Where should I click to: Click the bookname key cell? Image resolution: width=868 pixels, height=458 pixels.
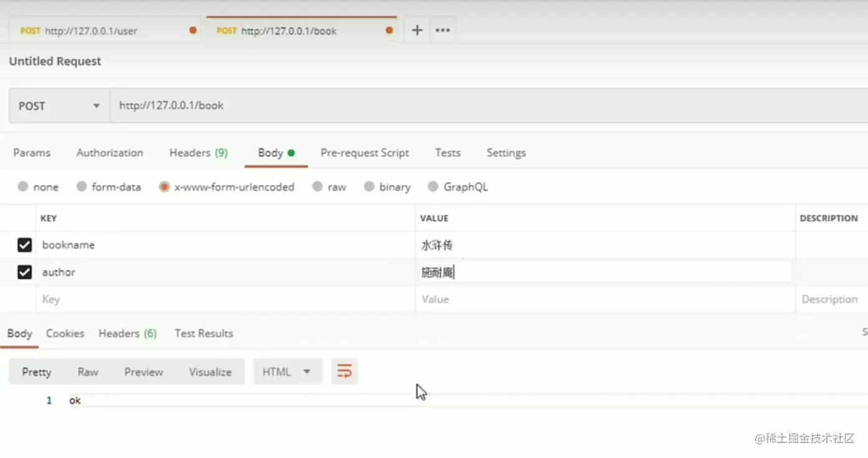pos(225,245)
